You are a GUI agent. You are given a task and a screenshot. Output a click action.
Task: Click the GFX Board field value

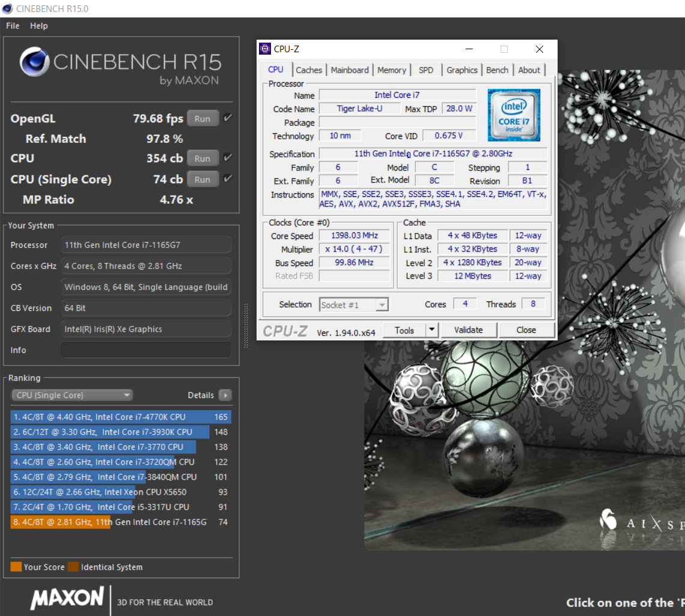(146, 329)
